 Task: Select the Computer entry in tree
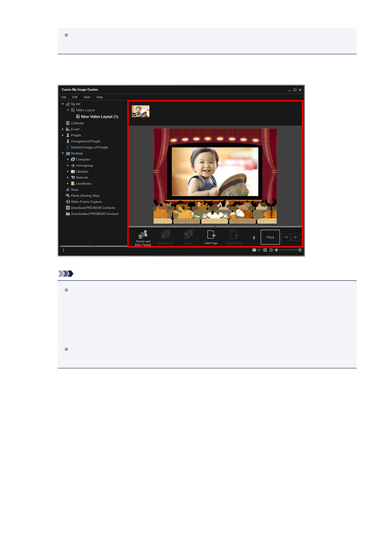point(83,160)
